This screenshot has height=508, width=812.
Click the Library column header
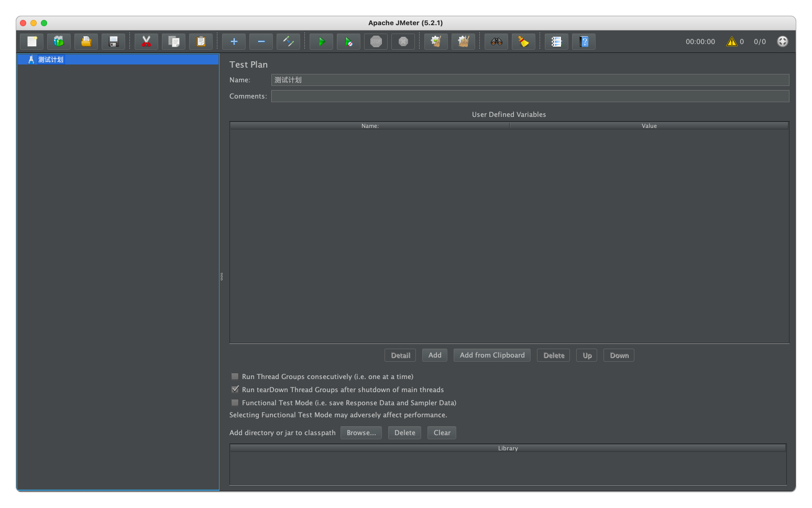tap(508, 448)
